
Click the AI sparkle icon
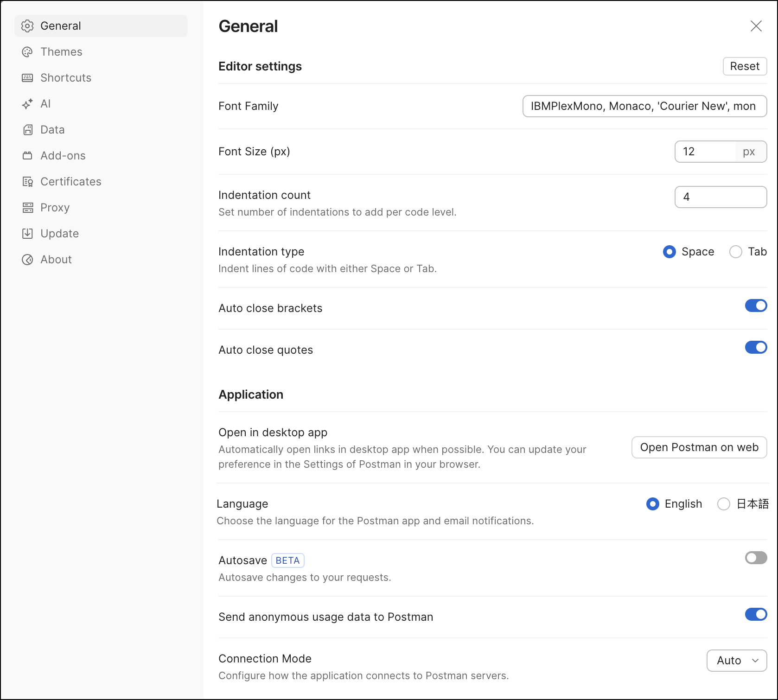point(27,104)
